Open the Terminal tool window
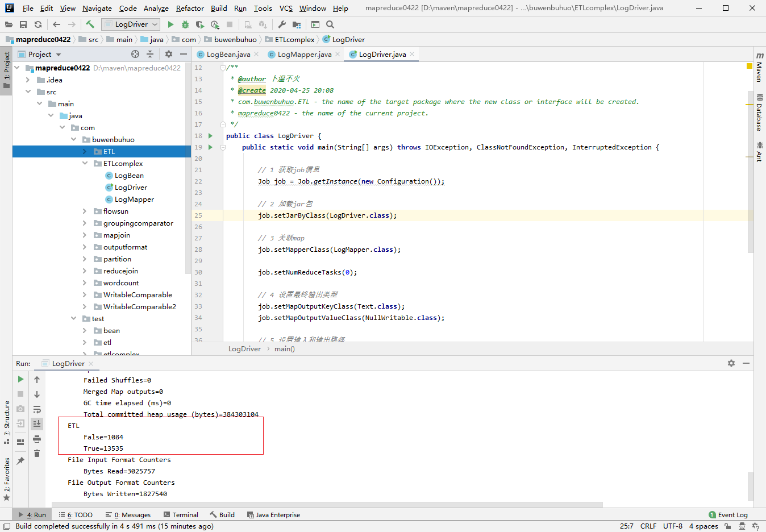766x532 pixels. coord(181,514)
